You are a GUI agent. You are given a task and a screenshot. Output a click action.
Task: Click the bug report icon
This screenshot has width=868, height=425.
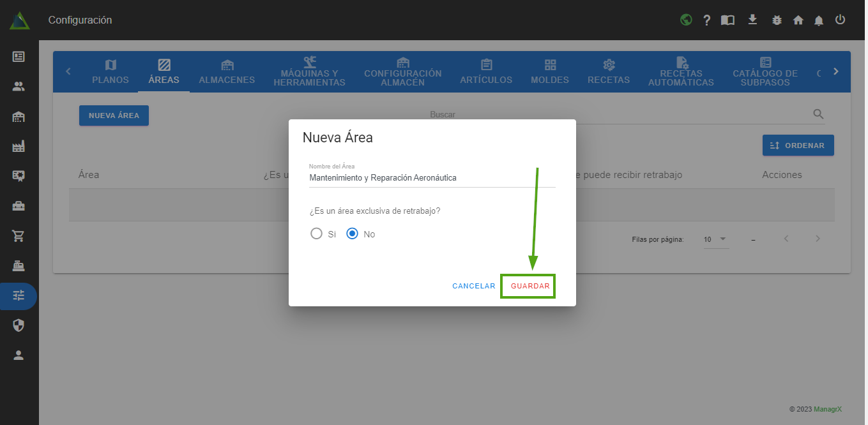[777, 20]
